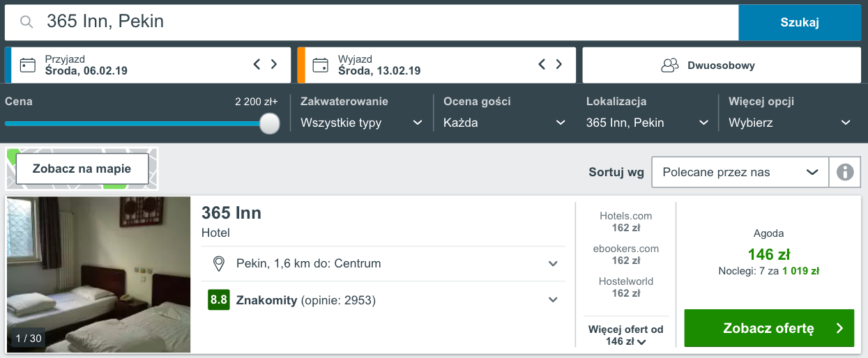Open the Więcej opcji Wybierz dropdown
Screen dimensions: 868x358
[790, 123]
